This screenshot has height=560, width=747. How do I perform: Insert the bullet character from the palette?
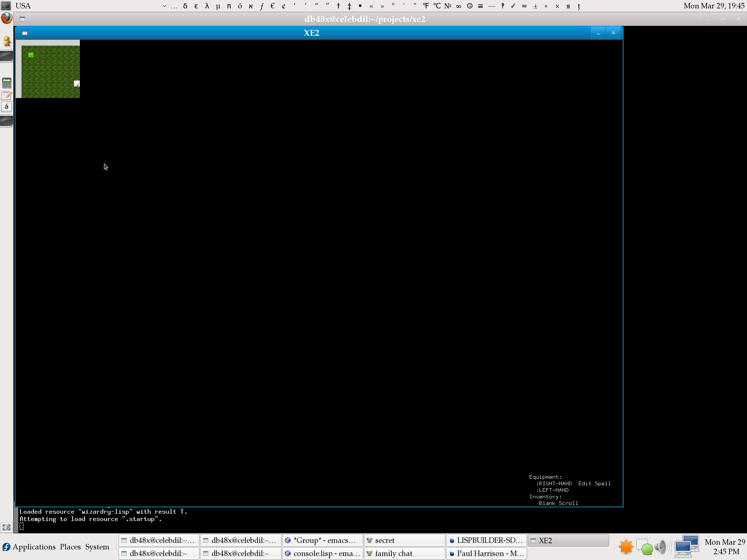coord(360,6)
